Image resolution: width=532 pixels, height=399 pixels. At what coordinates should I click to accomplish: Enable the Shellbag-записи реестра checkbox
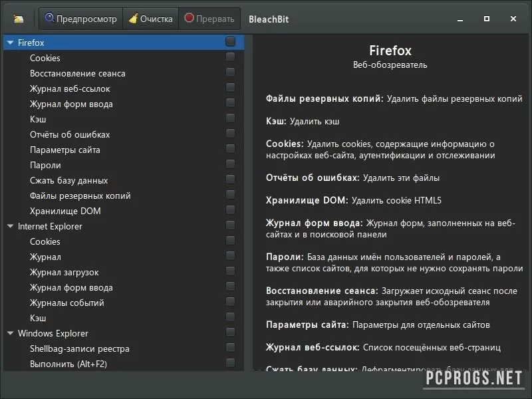point(230,347)
